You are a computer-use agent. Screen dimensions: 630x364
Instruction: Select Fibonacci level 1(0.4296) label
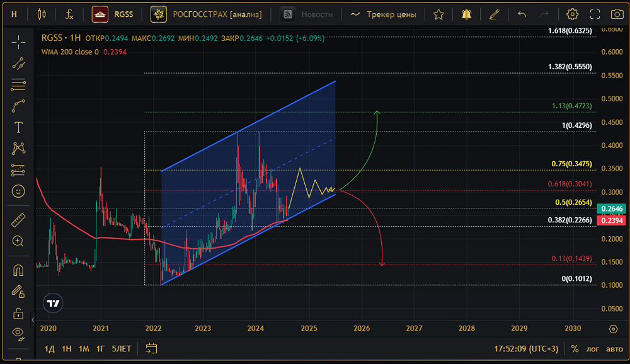[x=576, y=125]
